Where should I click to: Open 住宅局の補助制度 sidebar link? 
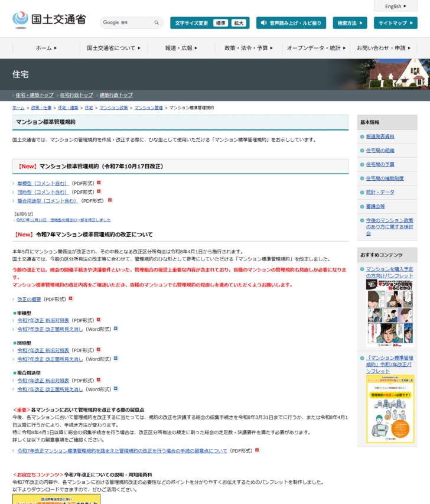point(385,178)
